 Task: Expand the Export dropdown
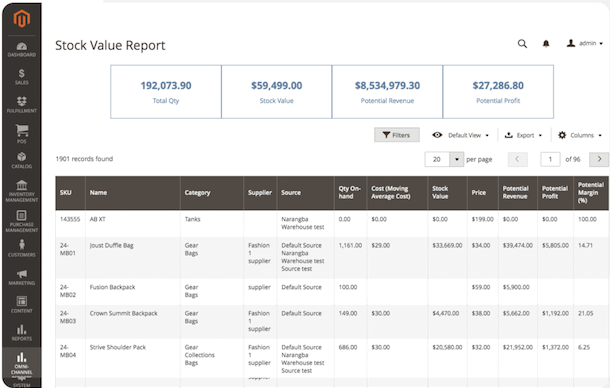click(523, 135)
